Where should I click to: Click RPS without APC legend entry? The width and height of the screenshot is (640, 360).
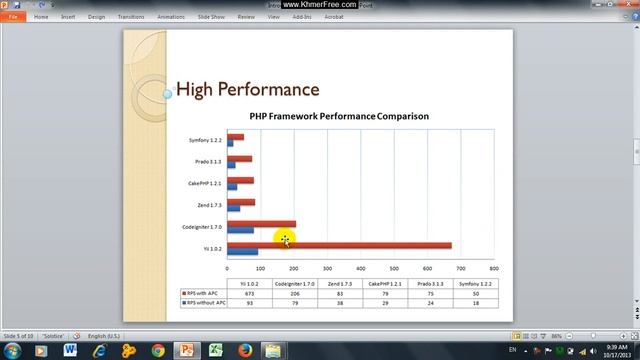(204, 303)
